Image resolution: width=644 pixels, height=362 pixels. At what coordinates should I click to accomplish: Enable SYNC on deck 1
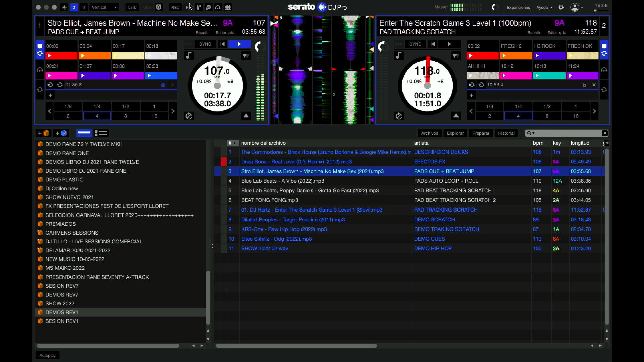click(x=205, y=44)
